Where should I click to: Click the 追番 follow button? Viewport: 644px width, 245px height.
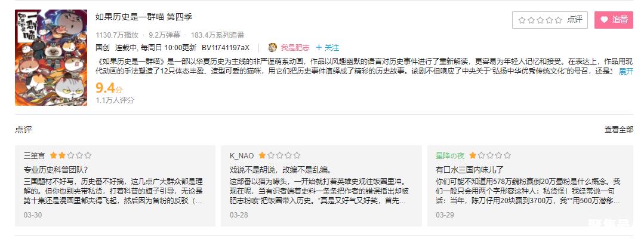coord(614,20)
